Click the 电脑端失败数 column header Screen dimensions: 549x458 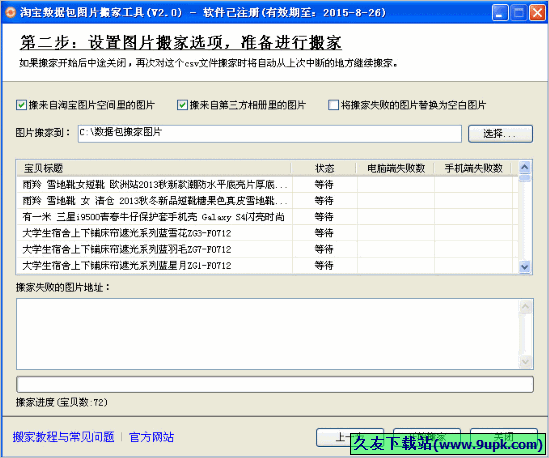(x=396, y=168)
